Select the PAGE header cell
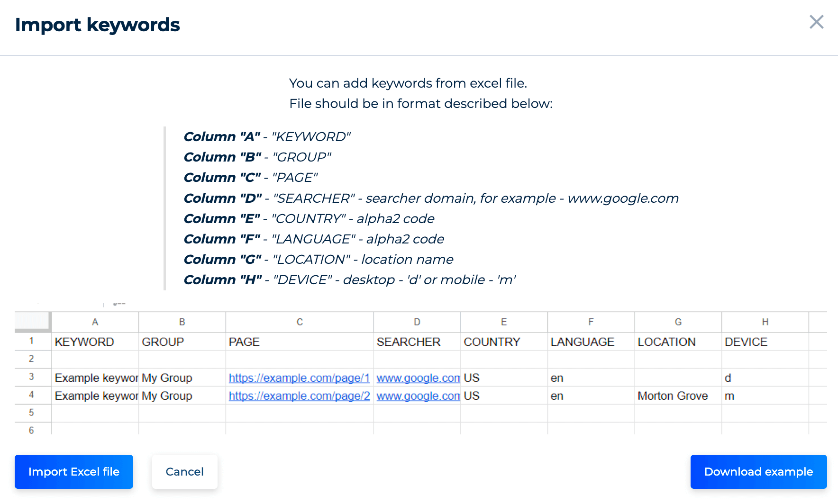The height and width of the screenshot is (504, 838). (300, 342)
